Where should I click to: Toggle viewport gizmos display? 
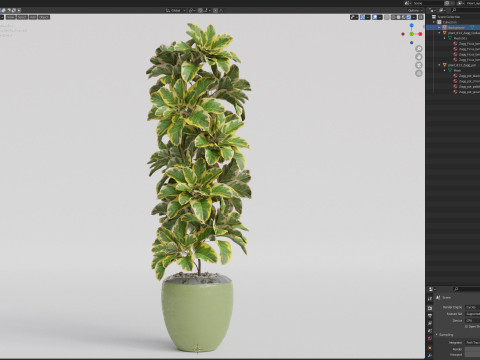[362, 17]
